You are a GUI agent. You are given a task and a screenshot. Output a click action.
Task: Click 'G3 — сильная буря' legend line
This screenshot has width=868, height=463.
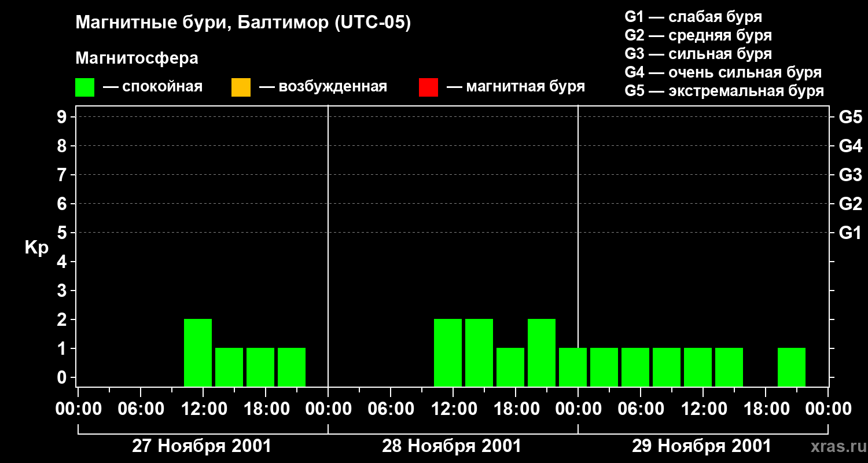point(698,54)
